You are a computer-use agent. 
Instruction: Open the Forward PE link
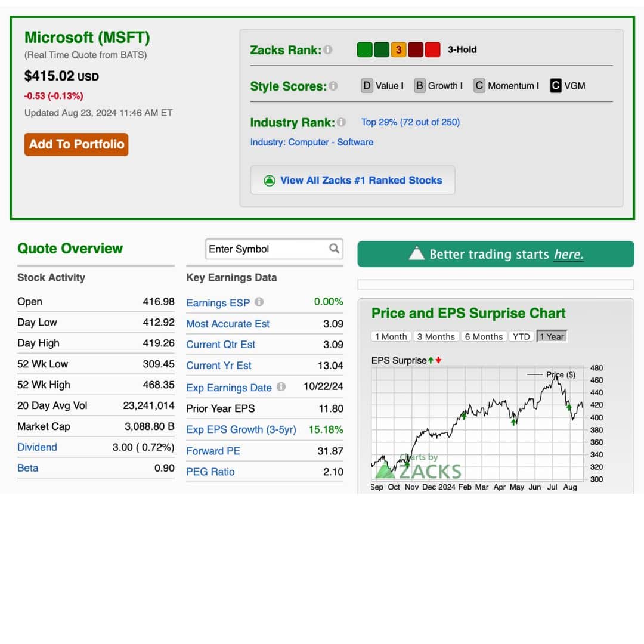point(213,451)
